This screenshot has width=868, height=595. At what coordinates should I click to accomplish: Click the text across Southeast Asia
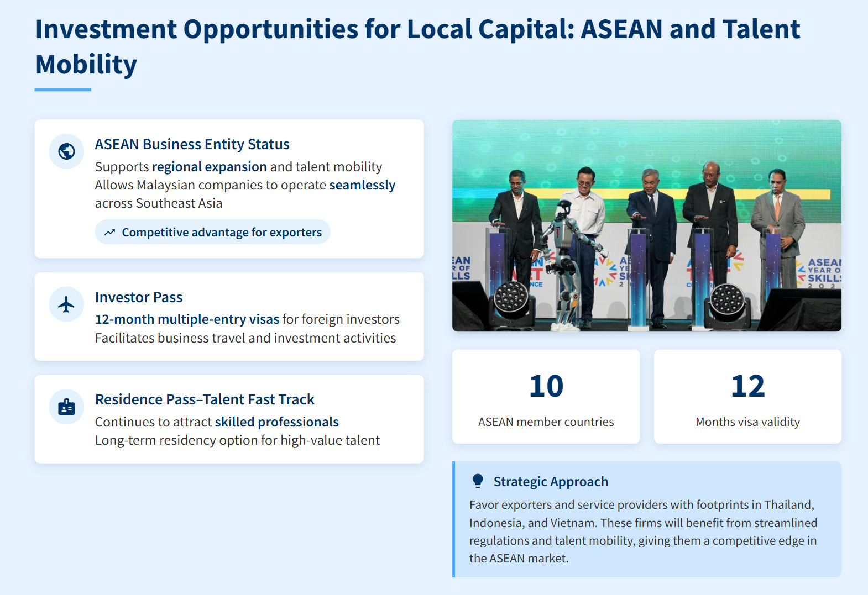tap(159, 203)
